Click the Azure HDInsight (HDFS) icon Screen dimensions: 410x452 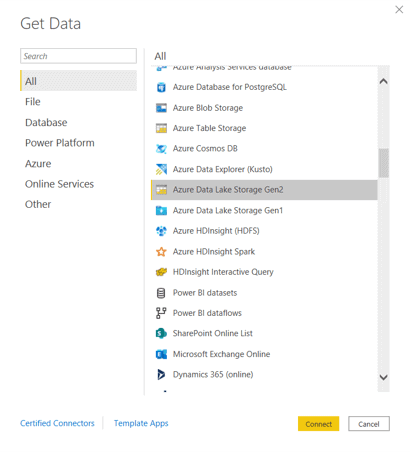click(161, 231)
